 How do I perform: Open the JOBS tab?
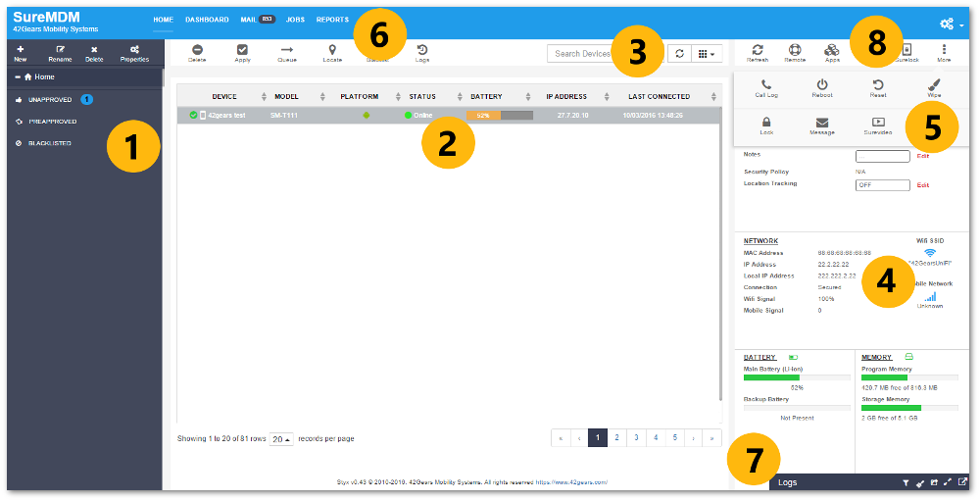(295, 20)
